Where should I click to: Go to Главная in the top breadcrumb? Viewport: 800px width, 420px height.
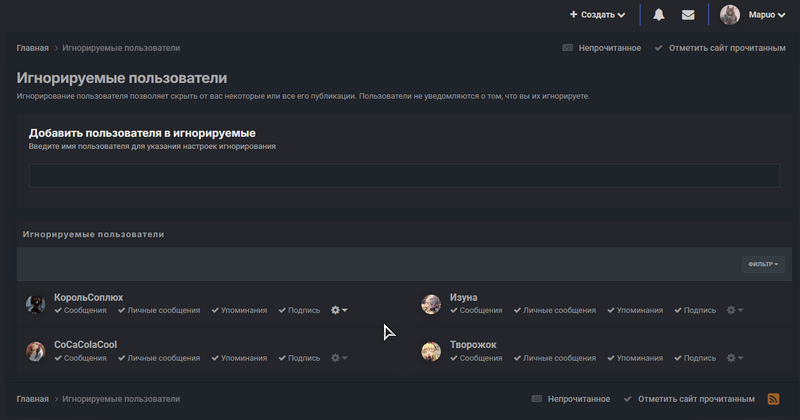(32, 48)
